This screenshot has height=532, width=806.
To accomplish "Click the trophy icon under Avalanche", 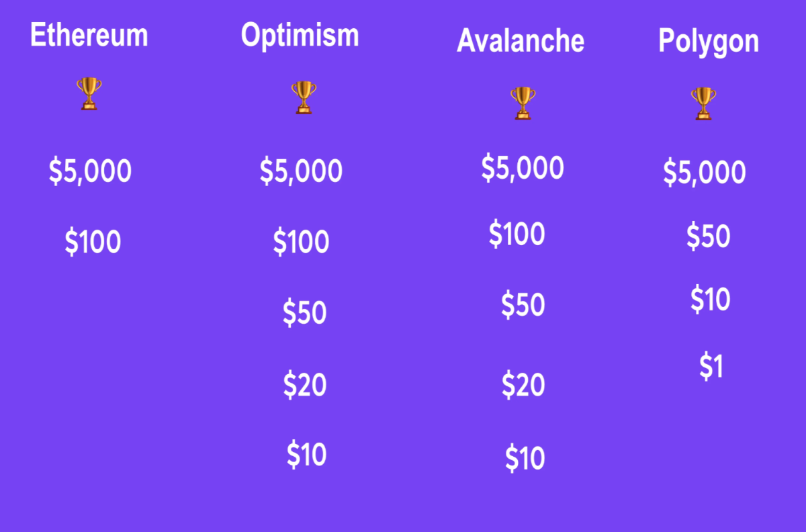I will coord(523,103).
